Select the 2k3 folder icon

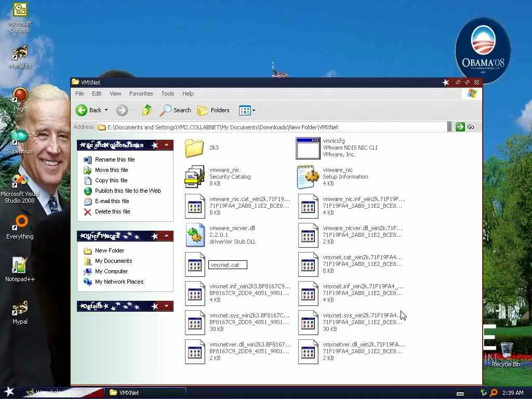(x=194, y=148)
